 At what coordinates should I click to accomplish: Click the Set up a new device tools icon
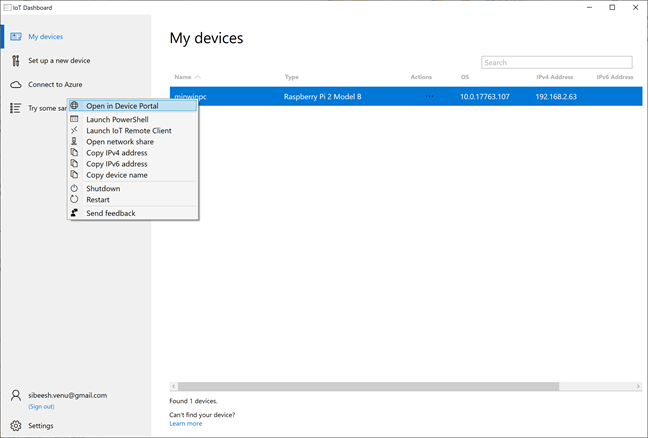pyautogui.click(x=16, y=61)
